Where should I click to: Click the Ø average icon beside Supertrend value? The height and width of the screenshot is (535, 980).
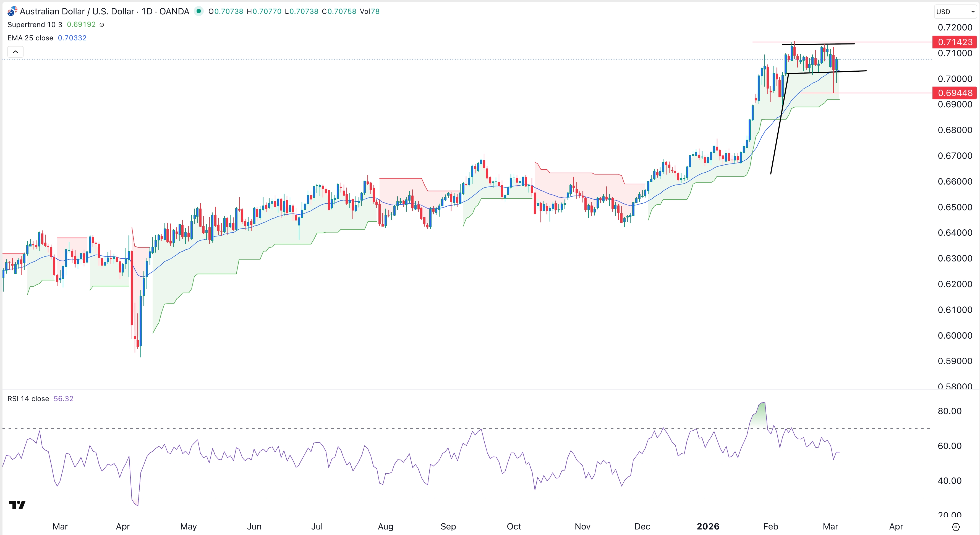click(102, 24)
